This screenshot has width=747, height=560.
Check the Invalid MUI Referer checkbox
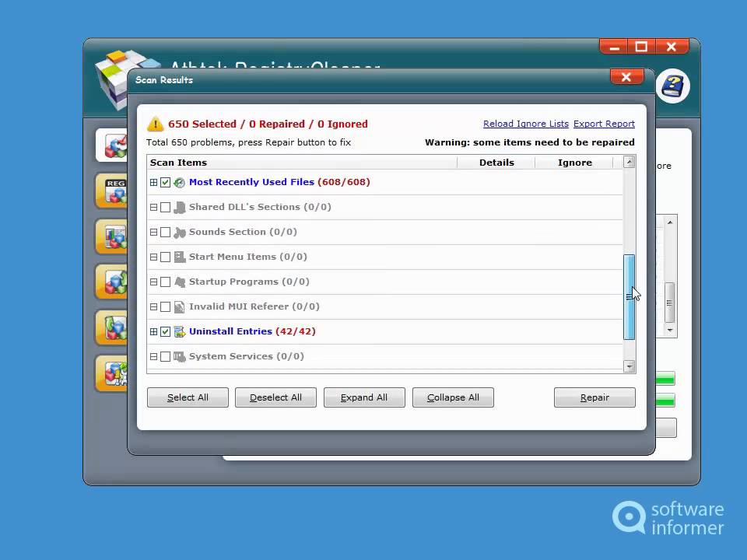pos(165,306)
